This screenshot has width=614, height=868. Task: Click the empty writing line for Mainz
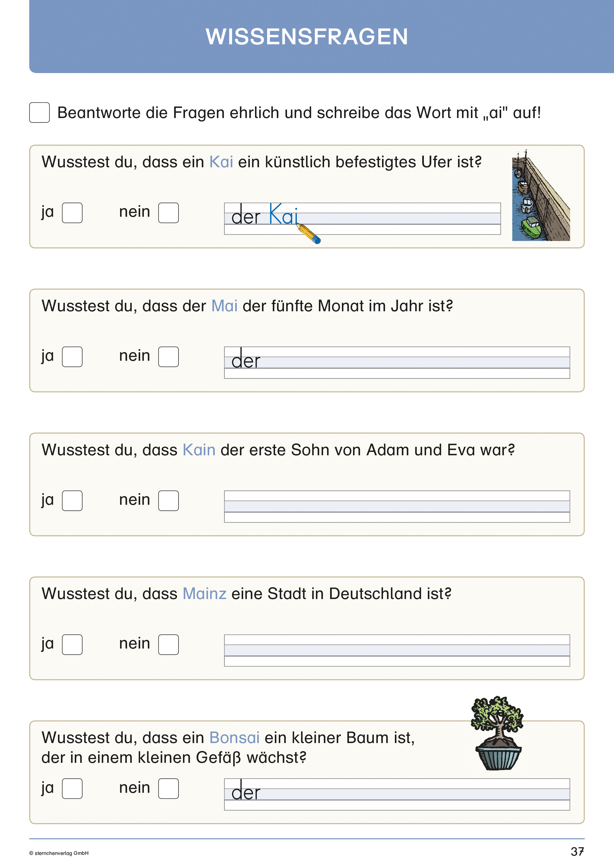pyautogui.click(x=397, y=651)
